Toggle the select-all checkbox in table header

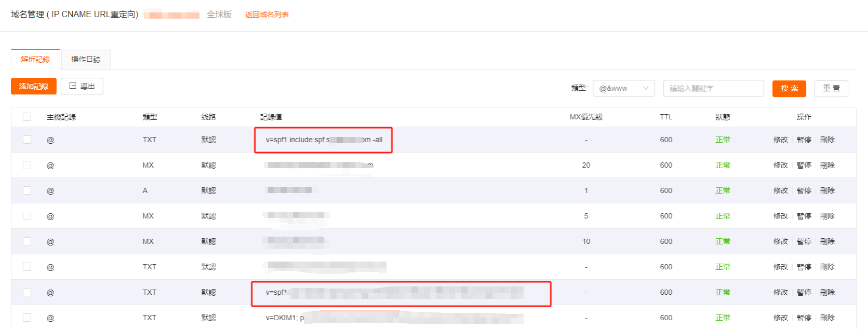[27, 117]
